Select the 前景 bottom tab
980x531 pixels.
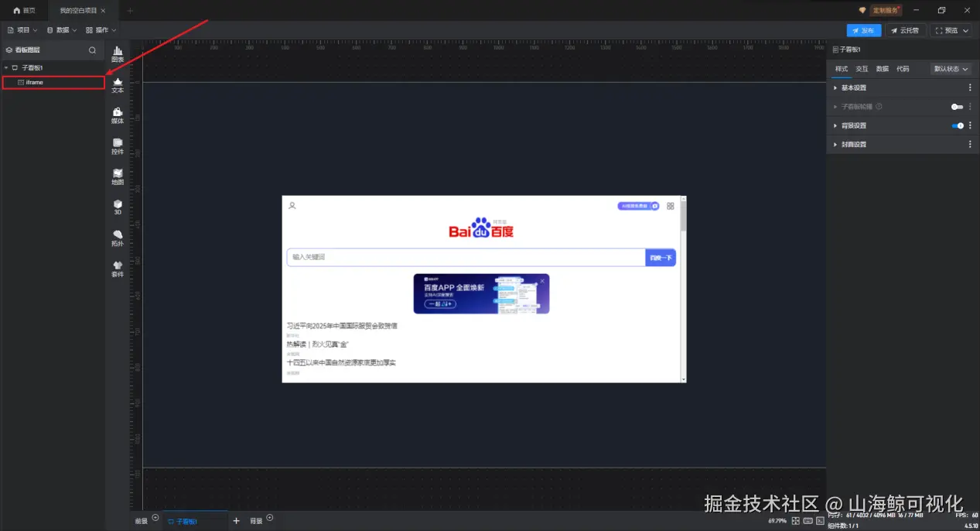tap(141, 522)
